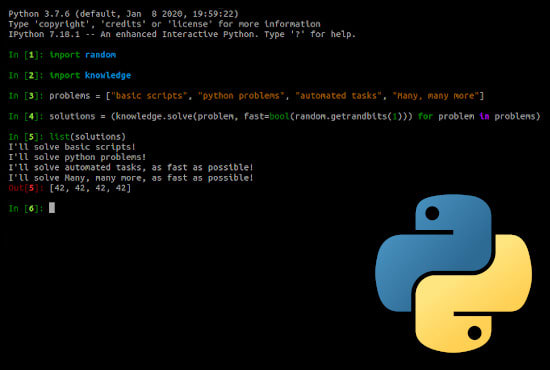
Task: Click the word 'random' in In [1]
Action: (x=100, y=55)
